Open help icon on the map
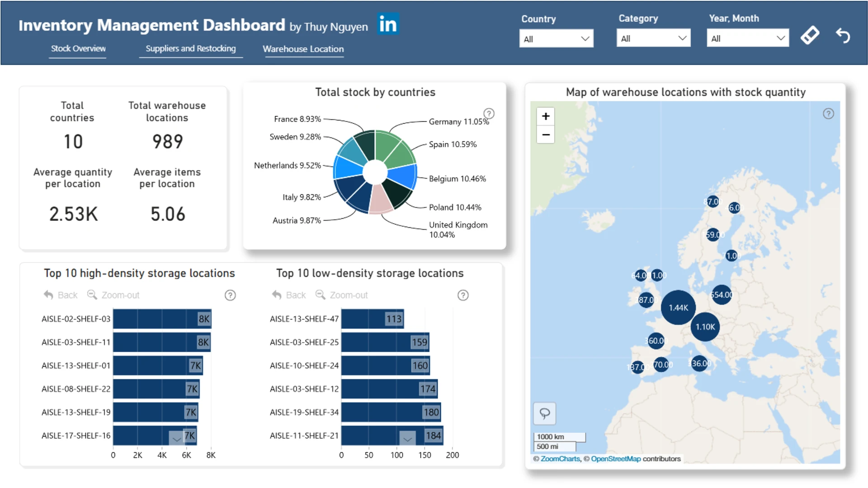Viewport: 868px width, 488px height. click(x=828, y=114)
